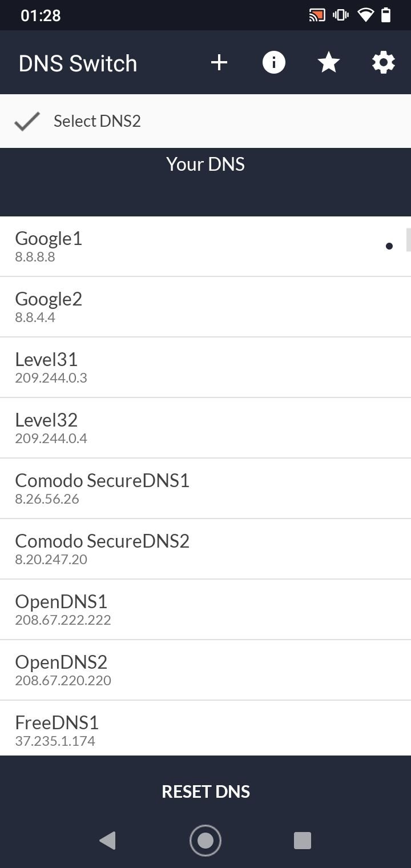This screenshot has height=868, width=411.
Task: Choose Comodo SecureDNS2 server
Action: point(205,549)
